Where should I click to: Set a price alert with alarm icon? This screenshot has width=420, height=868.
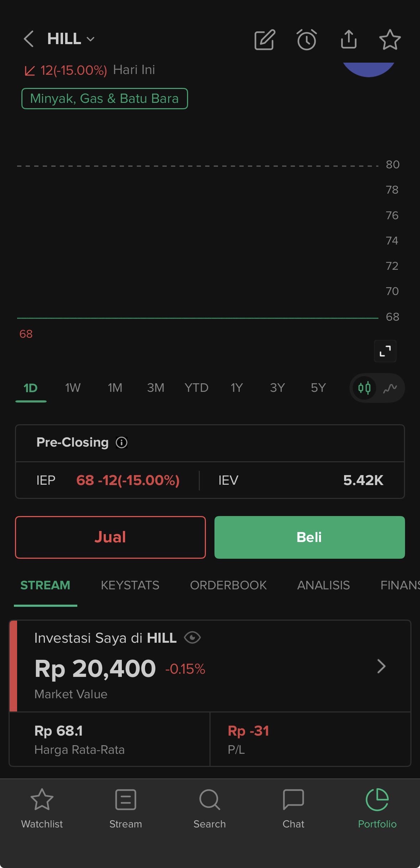306,40
